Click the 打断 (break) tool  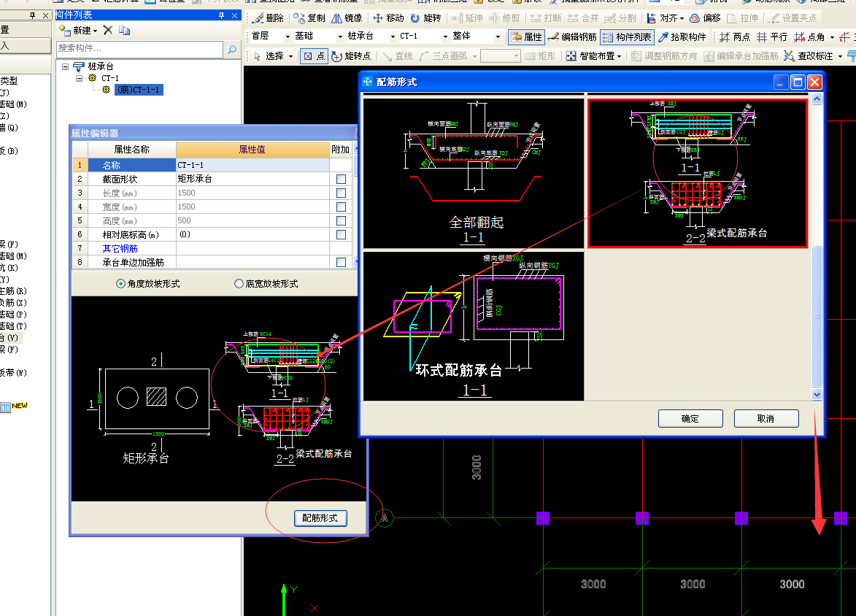pos(546,18)
